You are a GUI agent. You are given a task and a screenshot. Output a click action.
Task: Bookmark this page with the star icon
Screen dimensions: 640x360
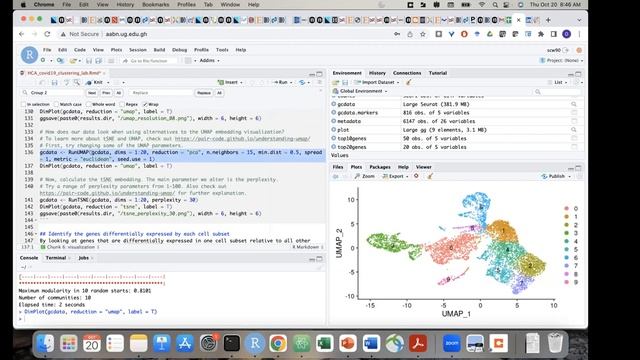tap(423, 34)
